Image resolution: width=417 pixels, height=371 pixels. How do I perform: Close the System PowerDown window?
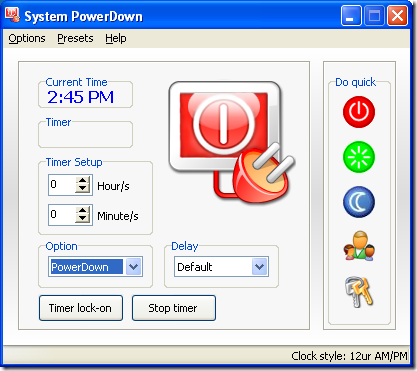(397, 16)
